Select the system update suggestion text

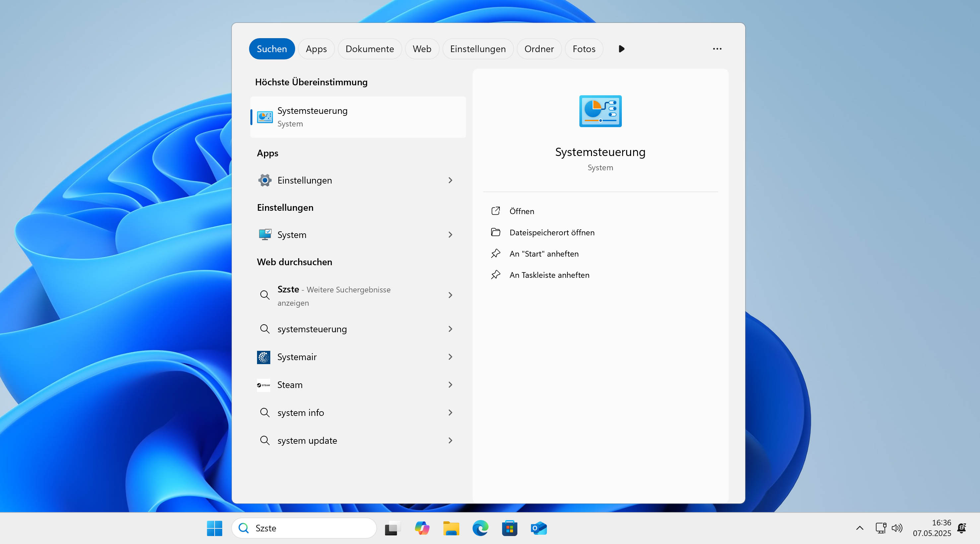coord(307,440)
